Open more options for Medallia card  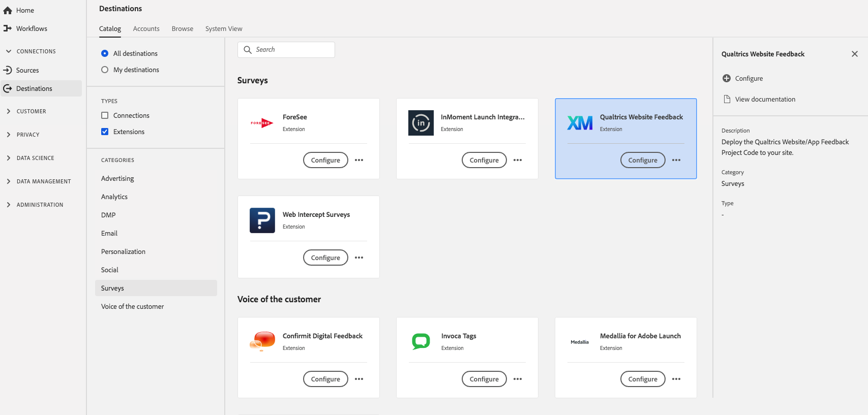(x=676, y=379)
